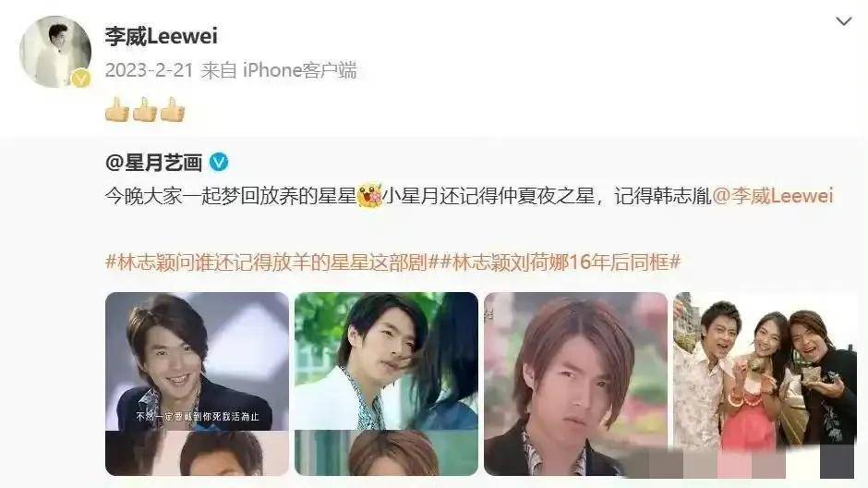This screenshot has width=868, height=488.
Task: Click the first thumbs-up emoji
Action: pyautogui.click(x=116, y=110)
